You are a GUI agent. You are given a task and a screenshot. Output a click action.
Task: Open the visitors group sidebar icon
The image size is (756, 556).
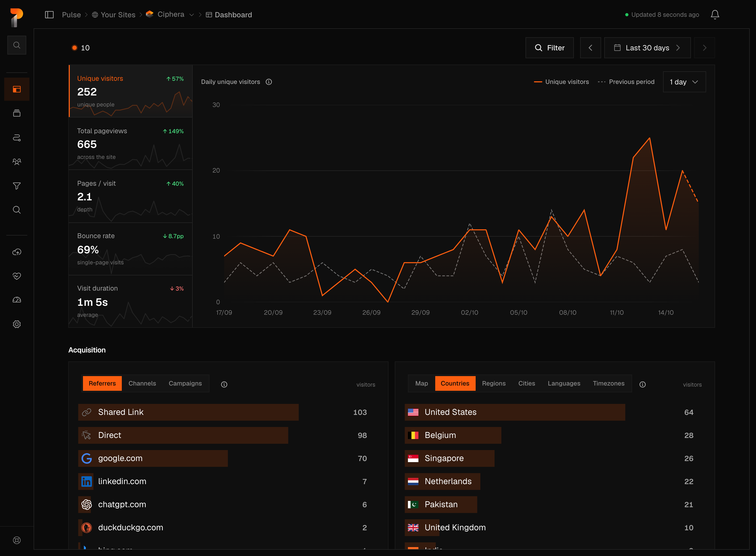click(x=17, y=162)
